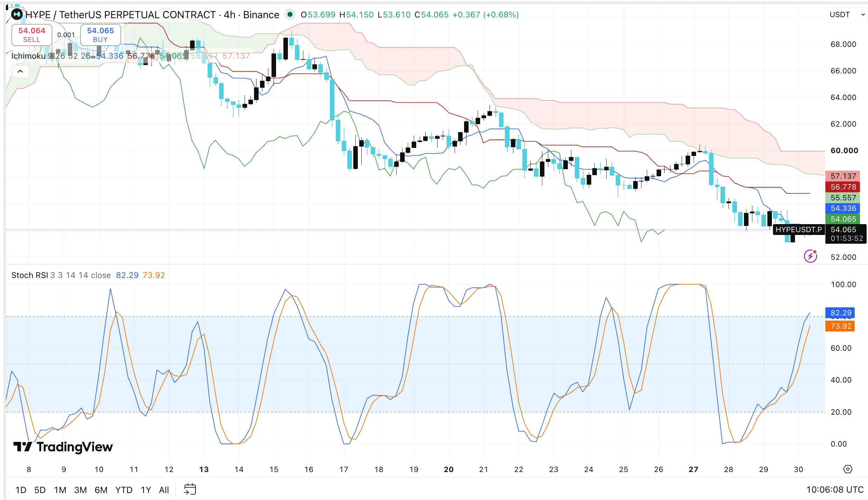The width and height of the screenshot is (868, 500).
Task: Click the BUY 54.065 button
Action: [101, 35]
